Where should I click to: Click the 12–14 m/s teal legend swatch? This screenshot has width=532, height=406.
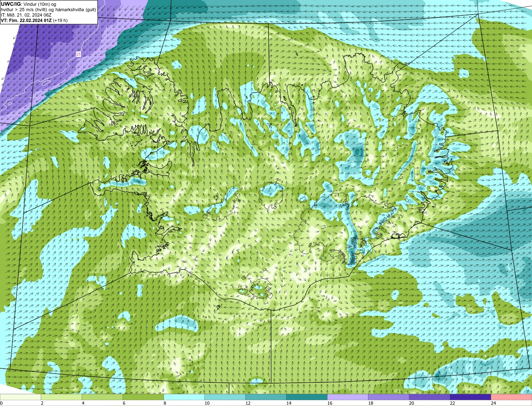pos(266,397)
